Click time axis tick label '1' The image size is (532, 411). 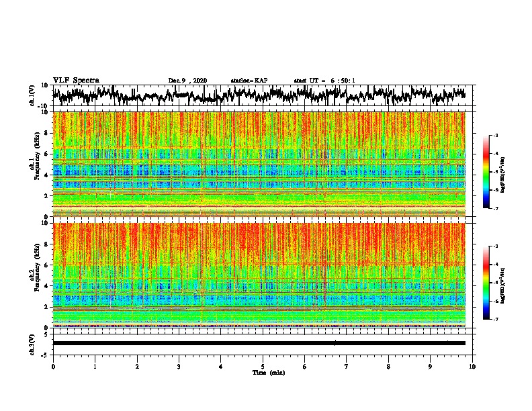tap(95, 367)
